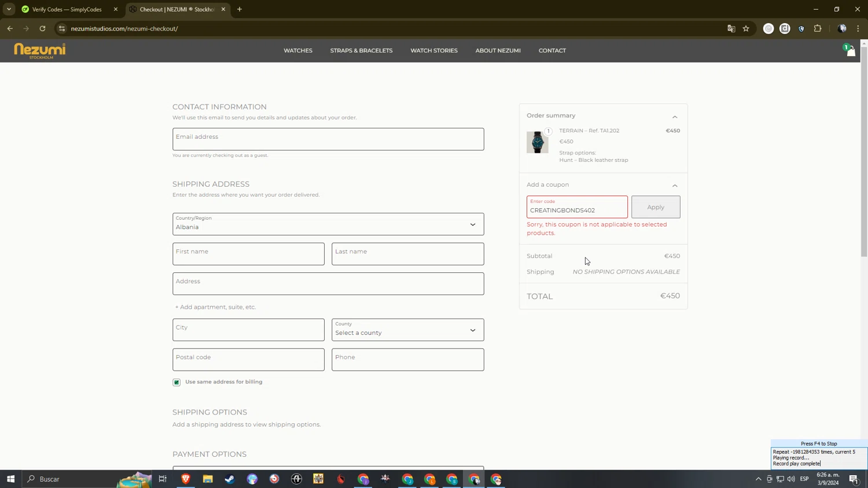Open the County select dropdown
Viewport: 868px width, 488px height.
[x=408, y=330]
